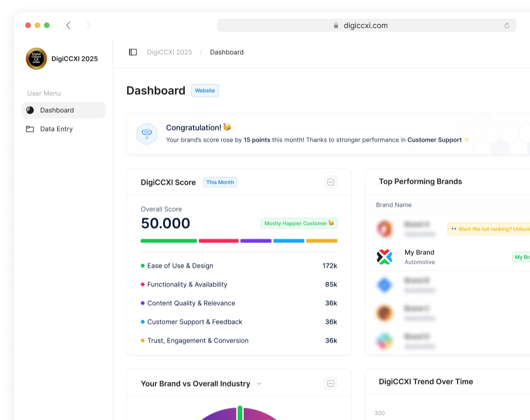The height and width of the screenshot is (420, 530).
Task: Click the browser address bar showing digiccxi.com
Action: (366, 25)
